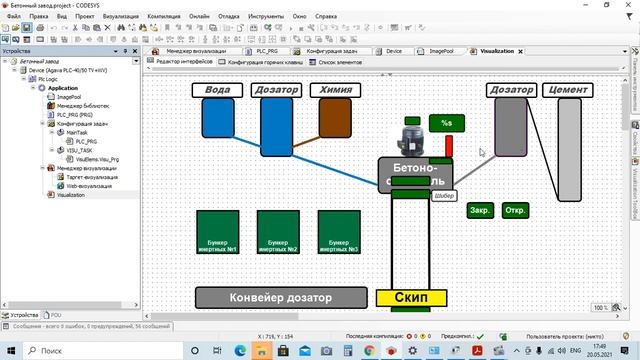Open the Отладка menu
This screenshot has height=360, width=640.
click(x=229, y=16)
